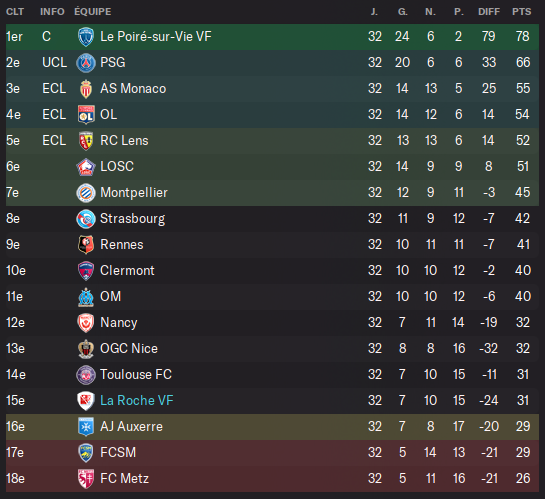The height and width of the screenshot is (499, 545).
Task: Click the Strasbourg club crest
Action: pos(86,219)
